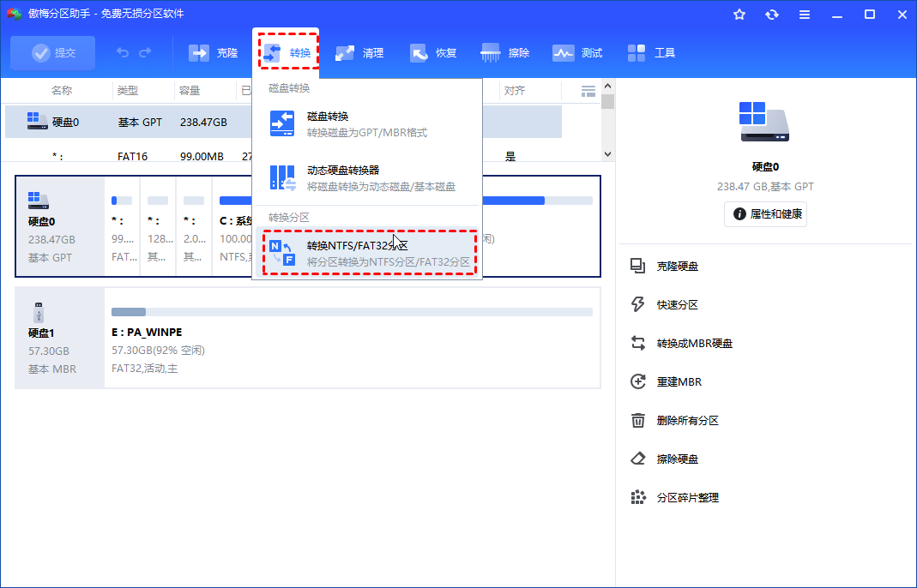917x588 pixels.
Task: Click the disk conversion icon in menu
Action: pyautogui.click(x=282, y=124)
